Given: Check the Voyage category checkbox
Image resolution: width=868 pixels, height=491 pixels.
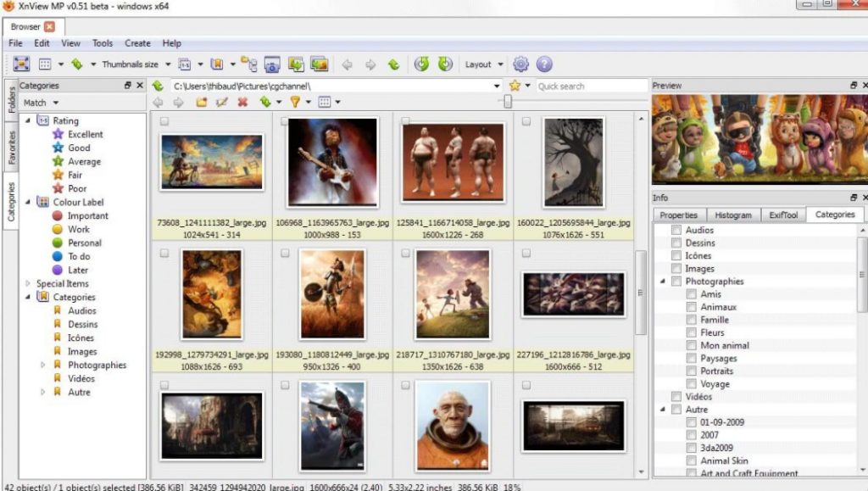Looking at the screenshot, I should tap(692, 383).
